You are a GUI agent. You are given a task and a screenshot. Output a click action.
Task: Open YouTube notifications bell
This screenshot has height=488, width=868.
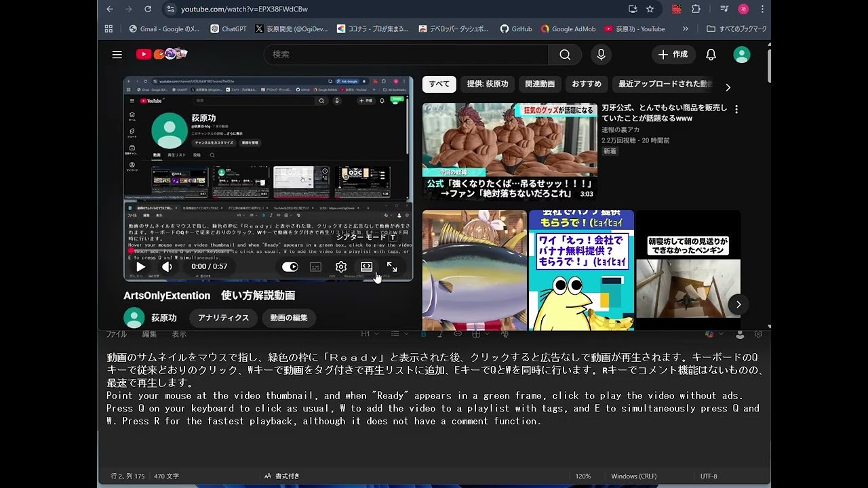coord(710,54)
